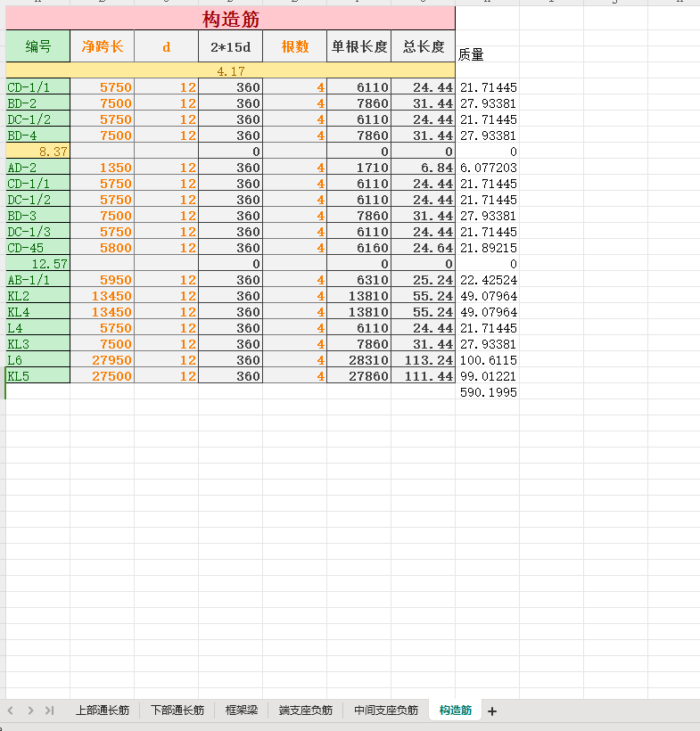
Task: Select the 5800 span length cell
Action: click(103, 248)
